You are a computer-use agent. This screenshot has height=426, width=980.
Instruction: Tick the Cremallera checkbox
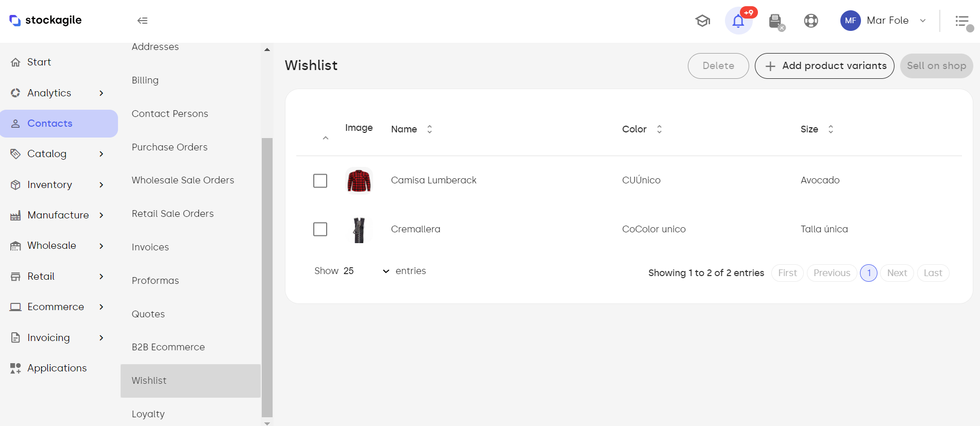click(320, 229)
